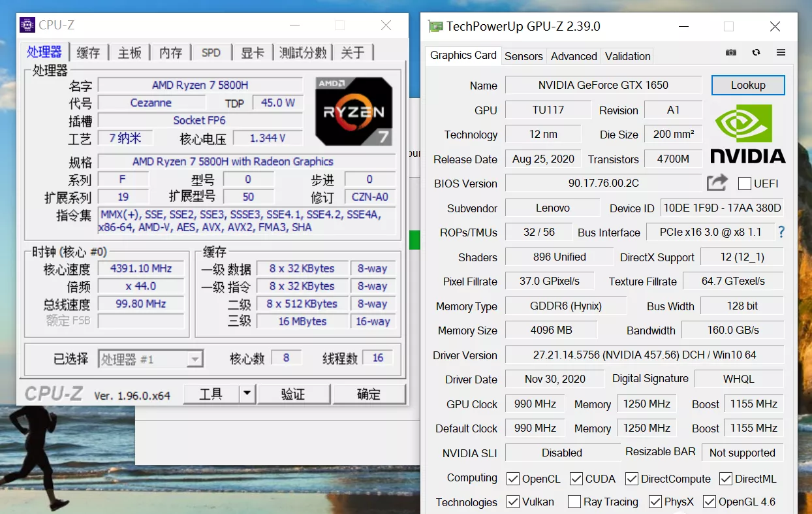Click the CPU name field AMD Ryzen 7 5800H
Image resolution: width=812 pixels, height=514 pixels.
(200, 85)
